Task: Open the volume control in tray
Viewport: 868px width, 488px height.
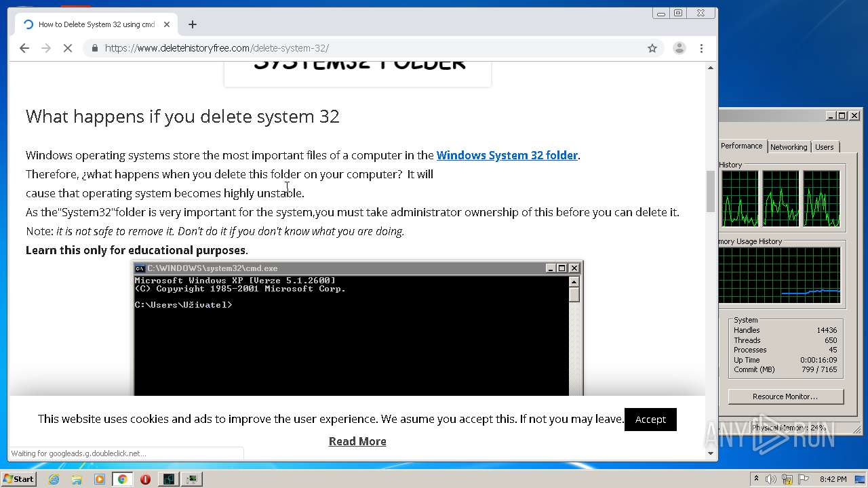Action: (x=772, y=479)
